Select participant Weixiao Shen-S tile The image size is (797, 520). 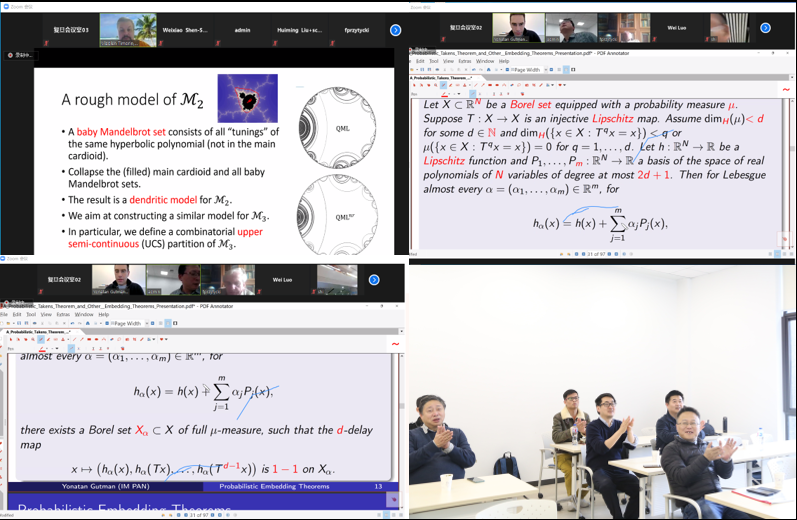click(x=185, y=30)
